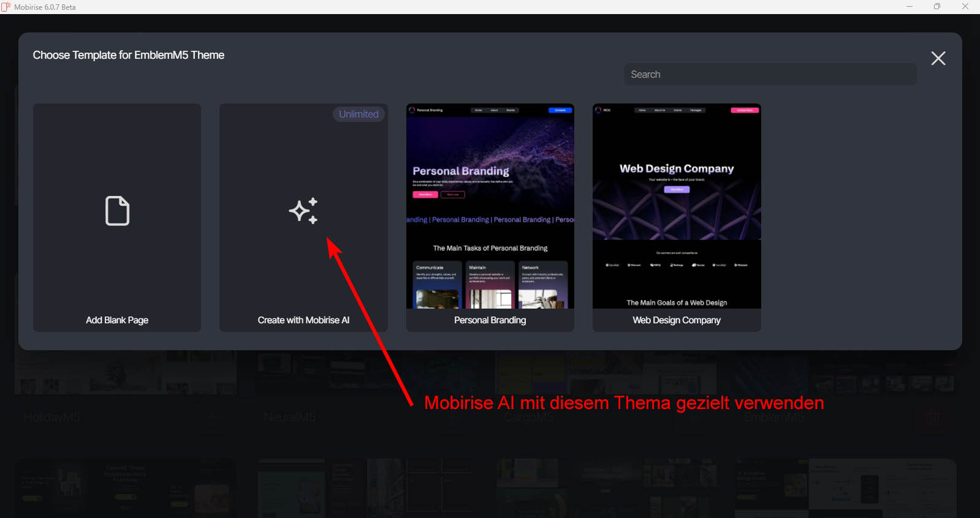Minimize the Mobirise window

(x=910, y=7)
